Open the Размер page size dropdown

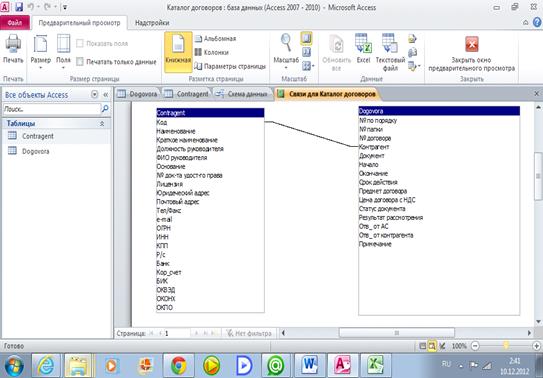41,52
